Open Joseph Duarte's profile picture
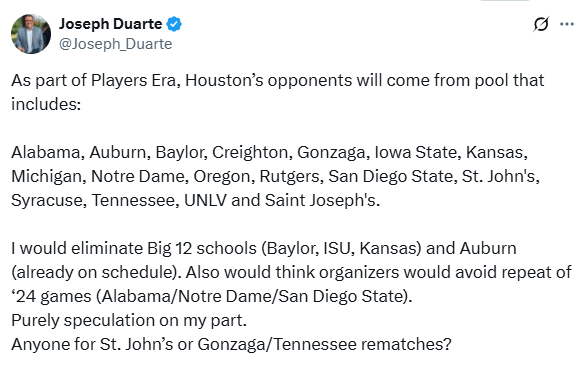 click(31, 34)
